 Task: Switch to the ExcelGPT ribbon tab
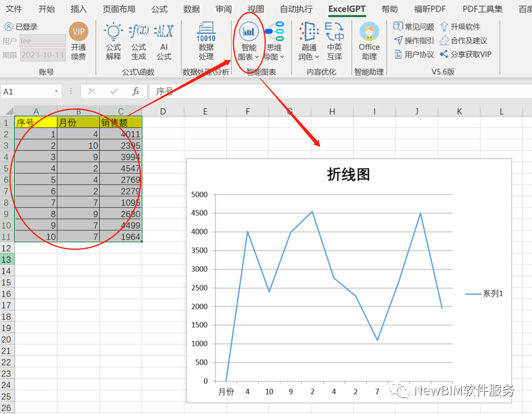[x=347, y=8]
